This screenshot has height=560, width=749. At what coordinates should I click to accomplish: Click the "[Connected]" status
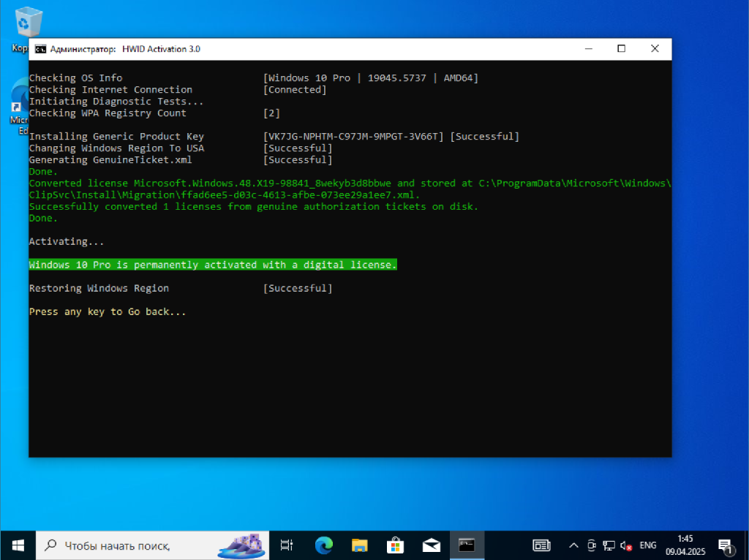pos(295,90)
